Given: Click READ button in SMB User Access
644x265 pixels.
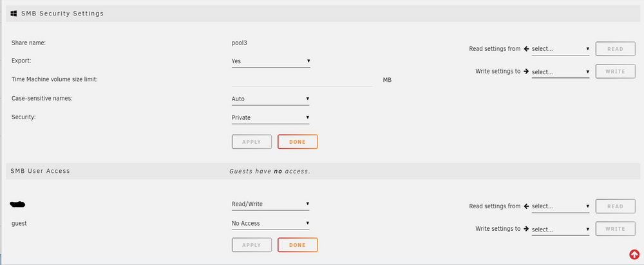Looking at the screenshot, I should 615,206.
